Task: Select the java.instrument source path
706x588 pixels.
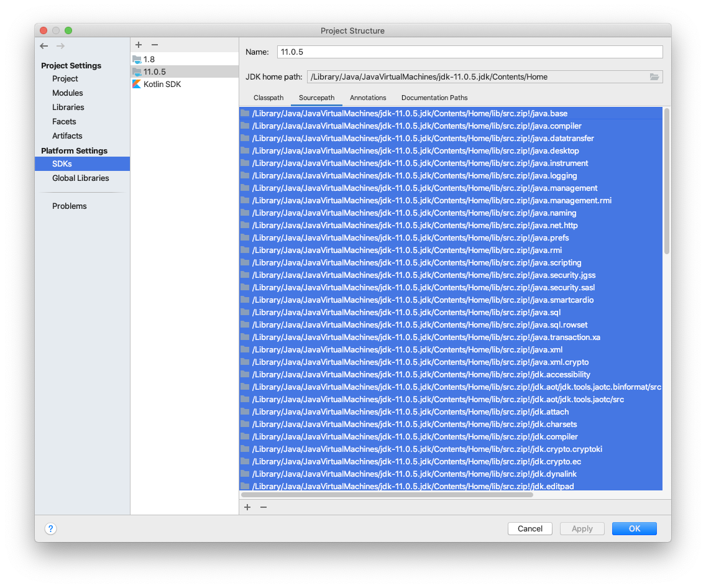Action: tap(451, 163)
